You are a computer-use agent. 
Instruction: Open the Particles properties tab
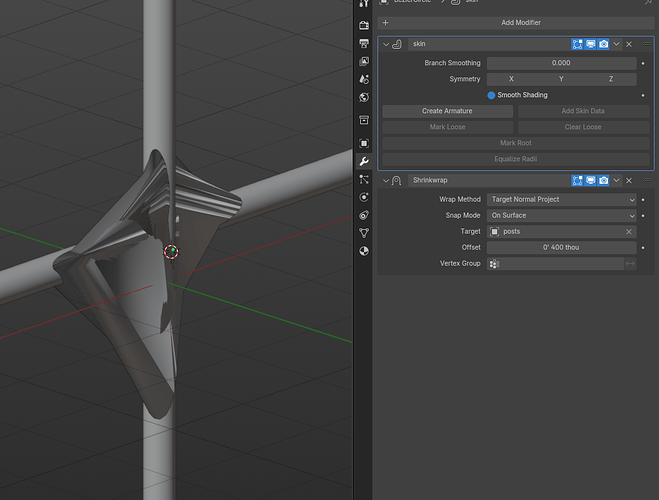364,179
